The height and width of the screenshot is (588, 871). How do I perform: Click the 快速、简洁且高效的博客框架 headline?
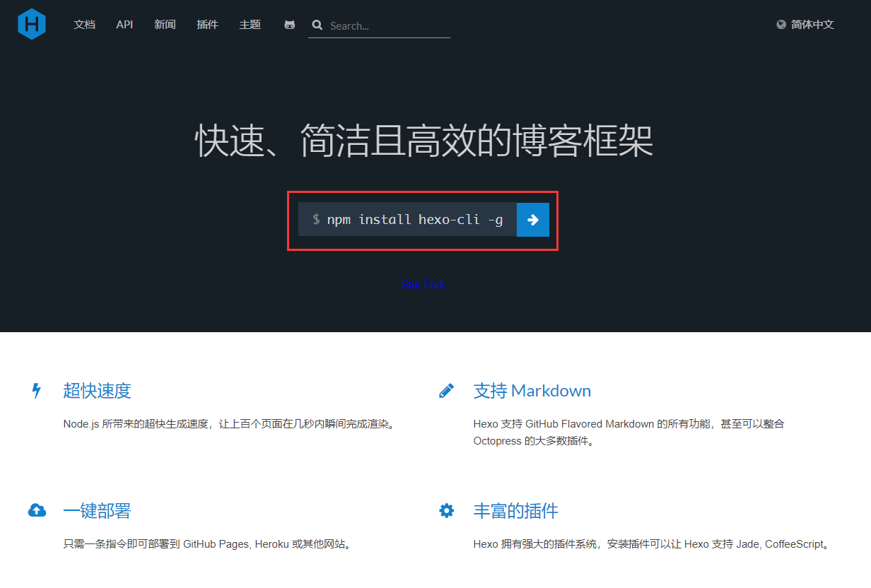click(423, 141)
